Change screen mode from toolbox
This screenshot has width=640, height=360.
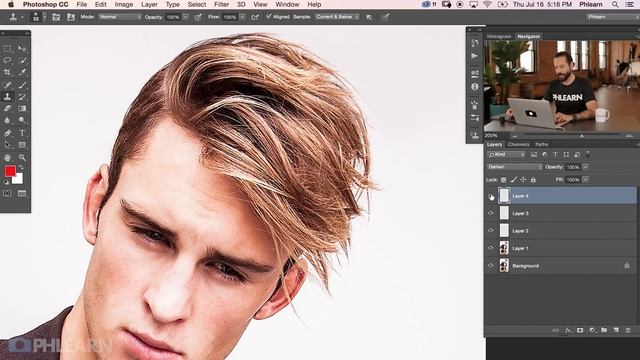click(22, 193)
